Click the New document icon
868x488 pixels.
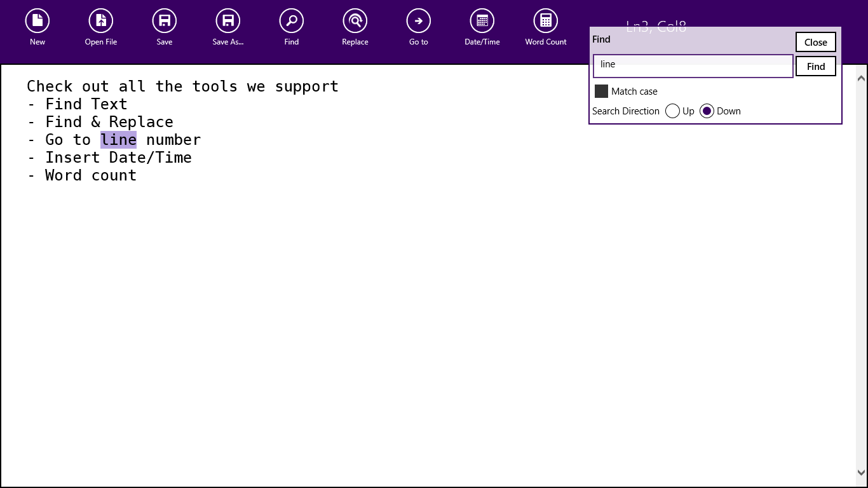37,21
